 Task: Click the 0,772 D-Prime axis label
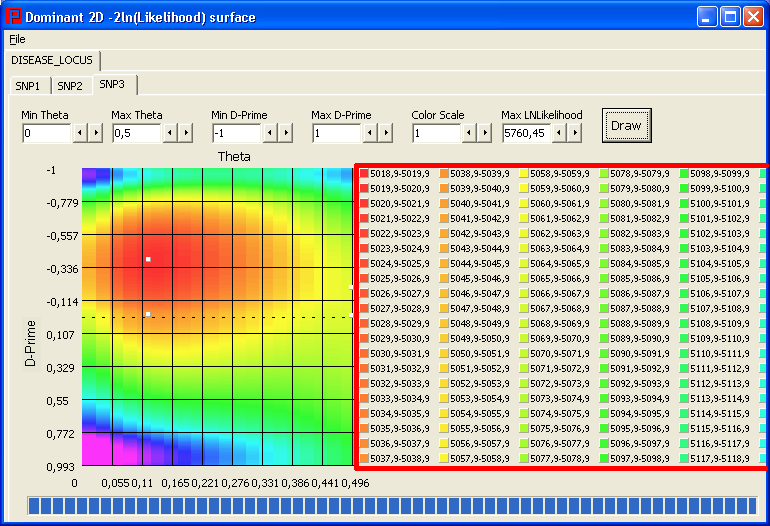pyautogui.click(x=60, y=434)
